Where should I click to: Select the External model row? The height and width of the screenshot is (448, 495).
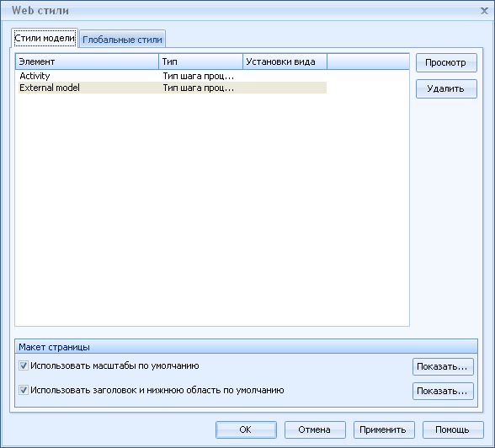tap(173, 88)
